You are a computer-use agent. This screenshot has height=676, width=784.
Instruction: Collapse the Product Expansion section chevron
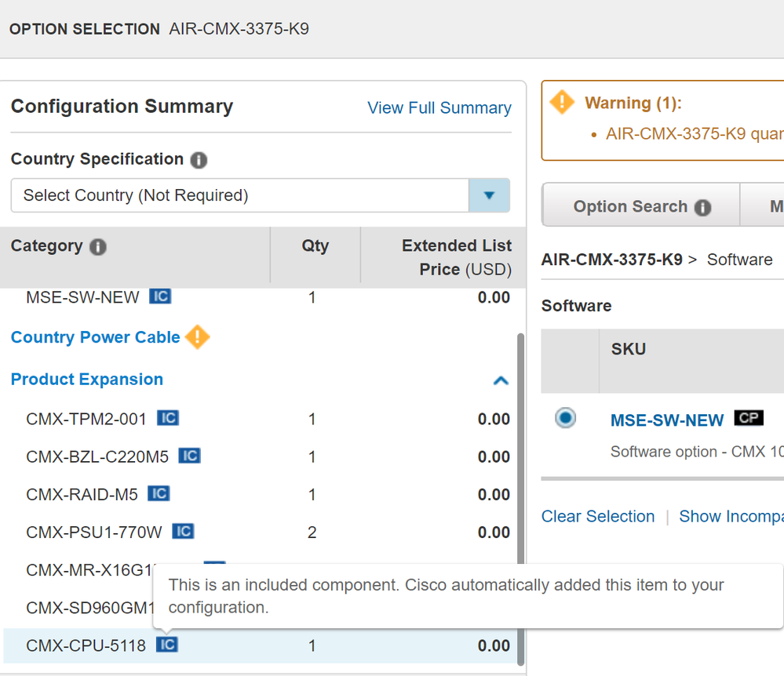pos(501,380)
